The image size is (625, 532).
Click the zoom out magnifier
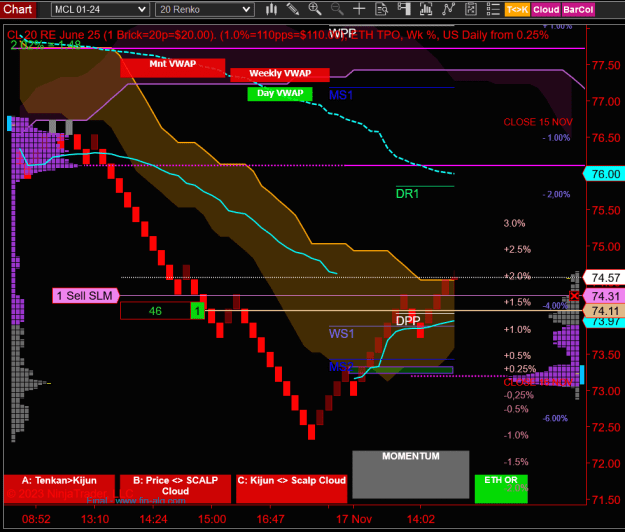coord(337,9)
